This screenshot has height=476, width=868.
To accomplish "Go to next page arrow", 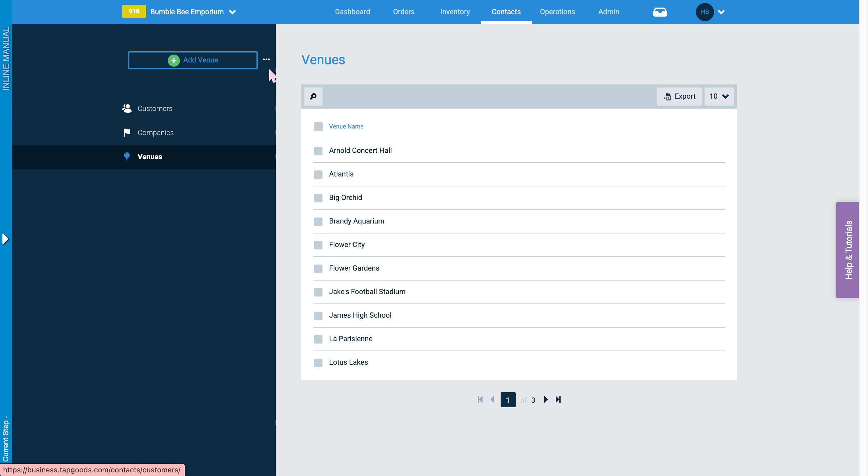I will [546, 399].
